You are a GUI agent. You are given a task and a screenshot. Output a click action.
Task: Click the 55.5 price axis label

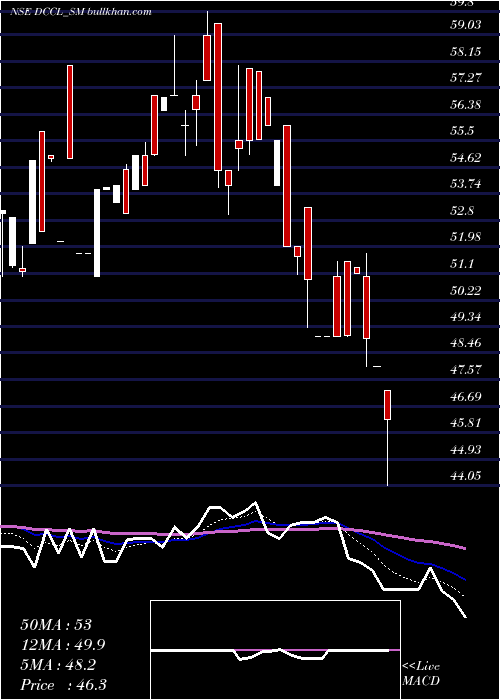click(x=462, y=131)
